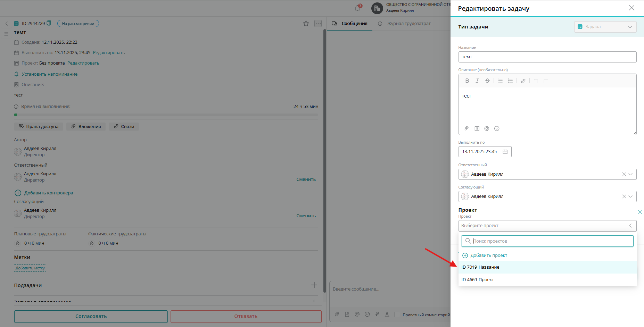The image size is (644, 327).
Task: Click the message input box
Action: 390,294
